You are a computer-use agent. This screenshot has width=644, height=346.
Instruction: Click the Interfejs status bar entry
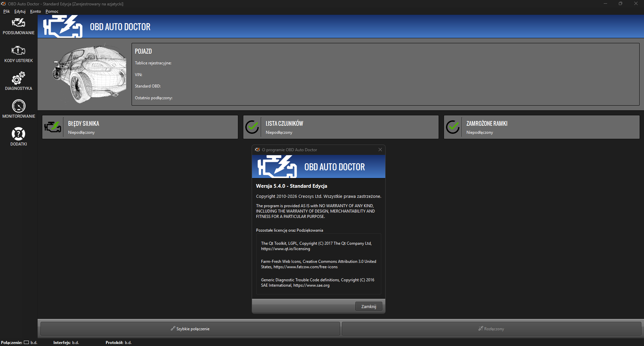[x=66, y=343]
